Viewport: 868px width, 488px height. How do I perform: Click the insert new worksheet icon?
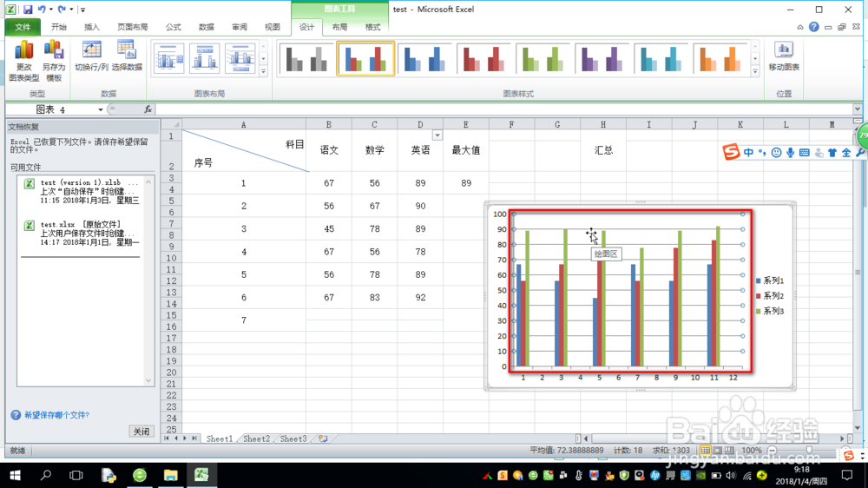tap(323, 439)
